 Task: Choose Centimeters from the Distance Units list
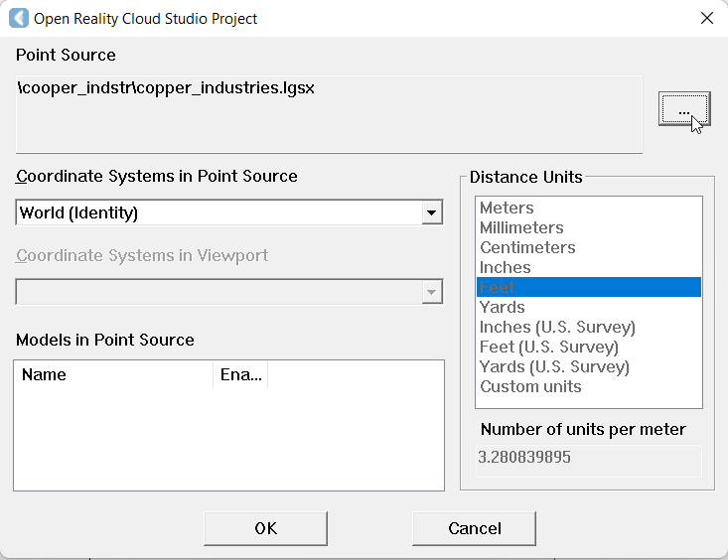(527, 247)
